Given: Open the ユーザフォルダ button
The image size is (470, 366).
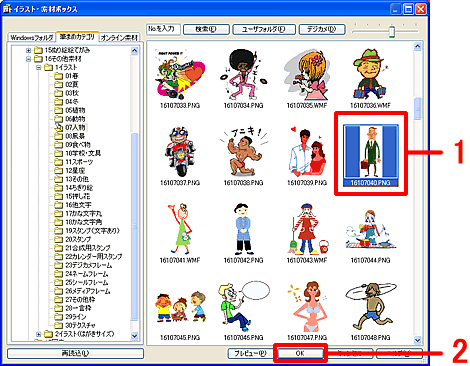Looking at the screenshot, I should click(x=264, y=29).
